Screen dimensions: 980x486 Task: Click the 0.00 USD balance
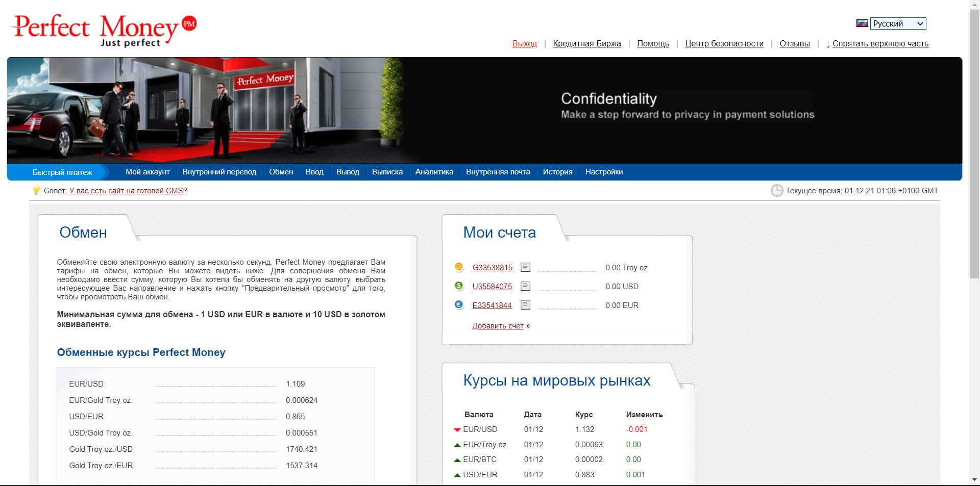(x=622, y=287)
